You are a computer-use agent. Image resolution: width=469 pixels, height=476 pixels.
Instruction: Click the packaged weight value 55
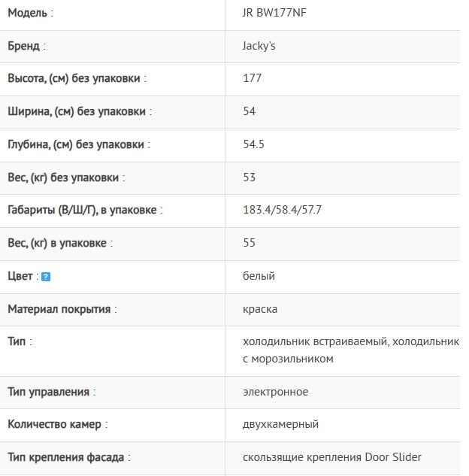point(250,243)
